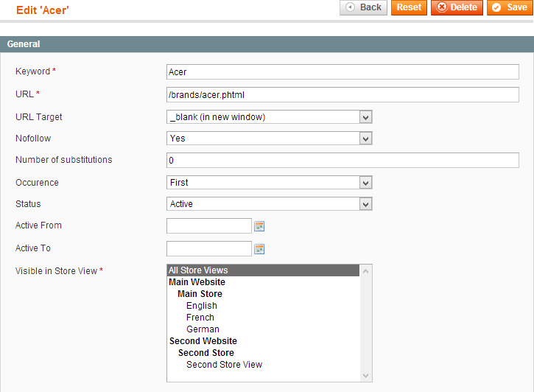Image resolution: width=534 pixels, height=392 pixels.
Task: Focus the URL text field
Action: point(342,94)
